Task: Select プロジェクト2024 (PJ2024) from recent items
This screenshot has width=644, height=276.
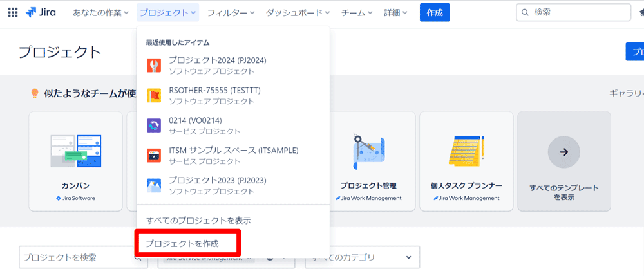Action: pyautogui.click(x=233, y=66)
